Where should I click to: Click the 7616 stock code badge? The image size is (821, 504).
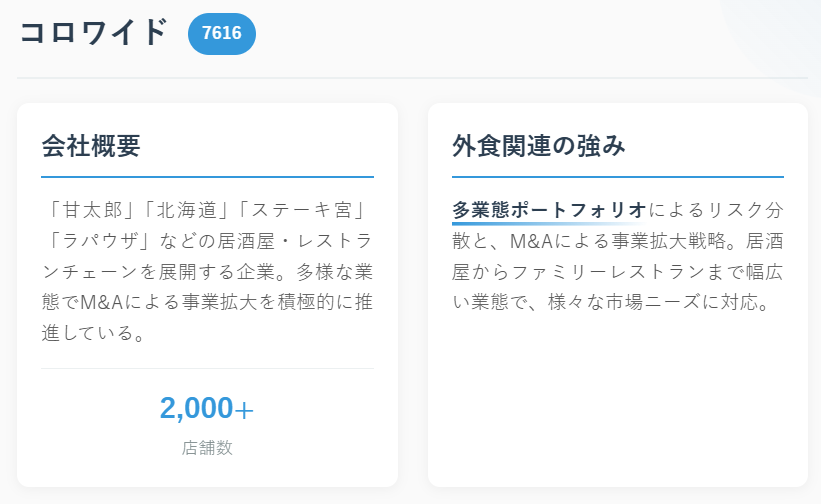(x=221, y=33)
